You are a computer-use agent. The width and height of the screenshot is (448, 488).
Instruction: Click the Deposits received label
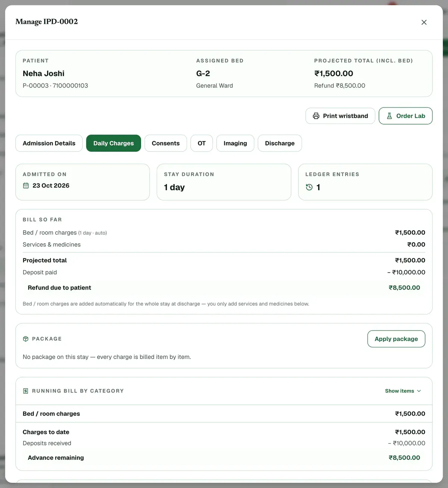click(x=47, y=443)
